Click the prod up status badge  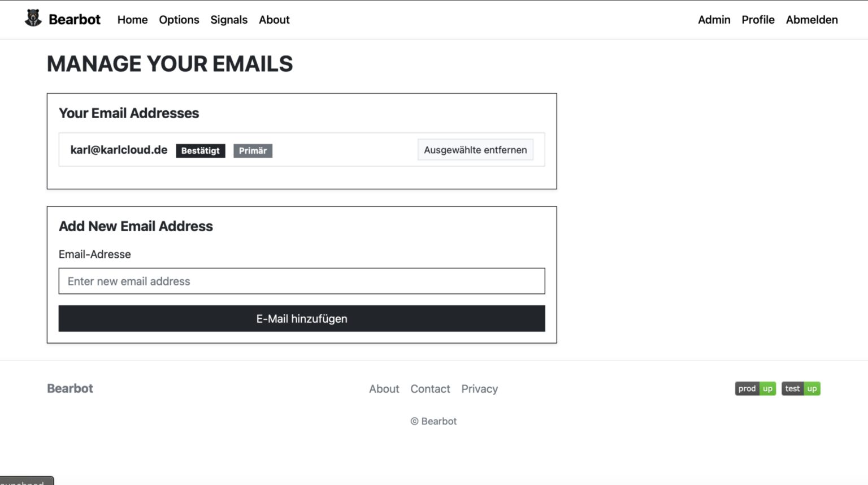pos(755,389)
